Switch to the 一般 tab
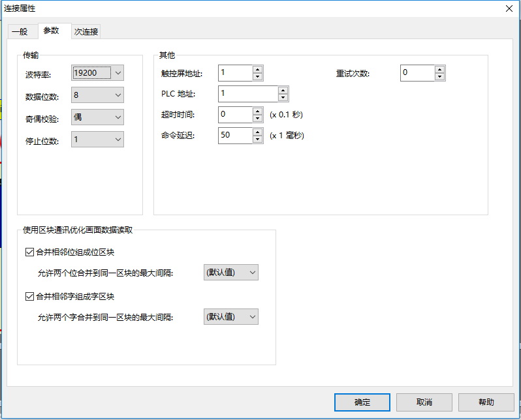The image size is (521, 420). click(20, 31)
